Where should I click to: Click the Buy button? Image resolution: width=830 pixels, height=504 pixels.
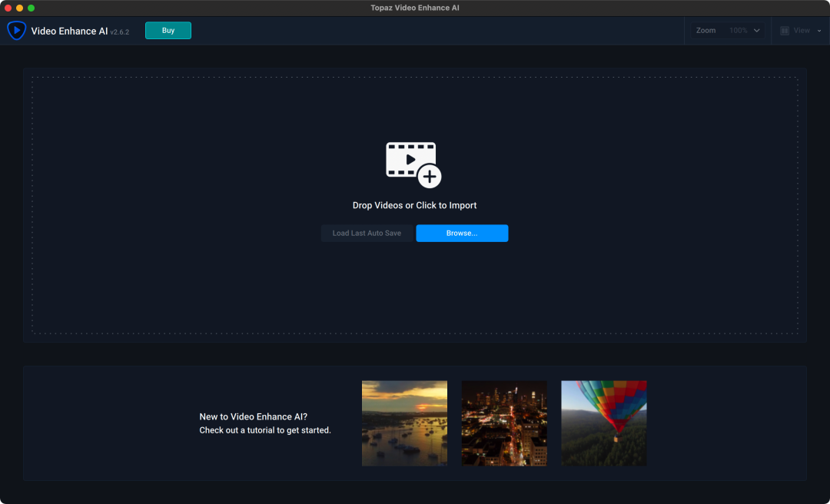click(x=168, y=31)
